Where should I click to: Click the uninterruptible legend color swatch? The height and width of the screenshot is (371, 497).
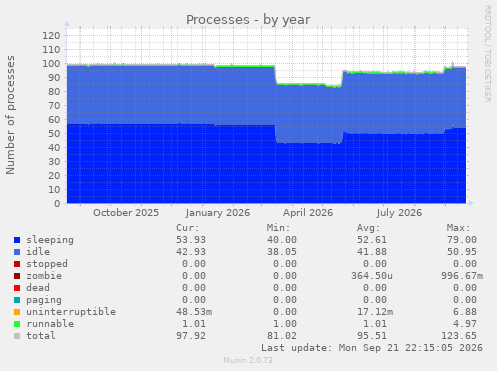click(x=17, y=312)
